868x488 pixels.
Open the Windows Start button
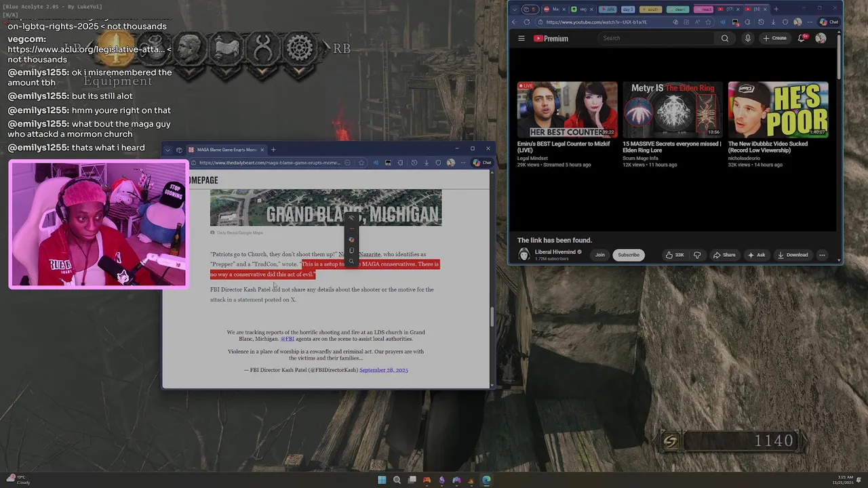point(382,480)
